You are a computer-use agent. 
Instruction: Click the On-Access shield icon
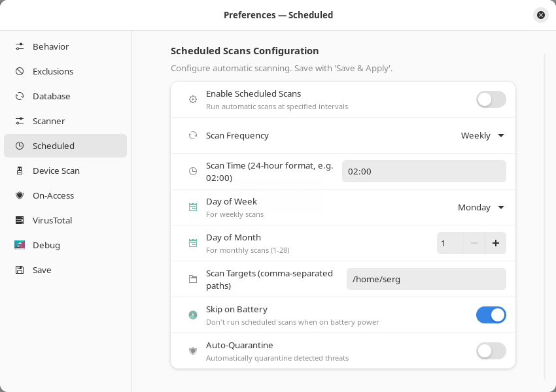point(20,195)
